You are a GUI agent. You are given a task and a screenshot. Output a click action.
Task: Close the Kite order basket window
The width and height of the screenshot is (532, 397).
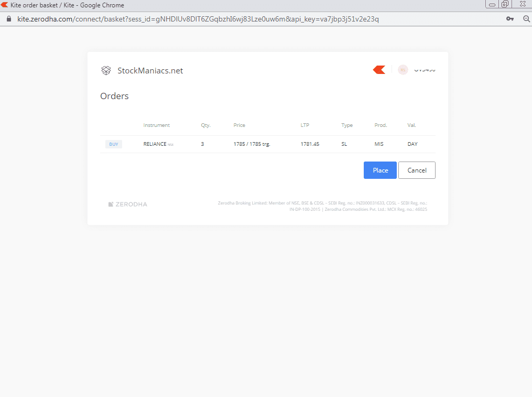(523, 4)
